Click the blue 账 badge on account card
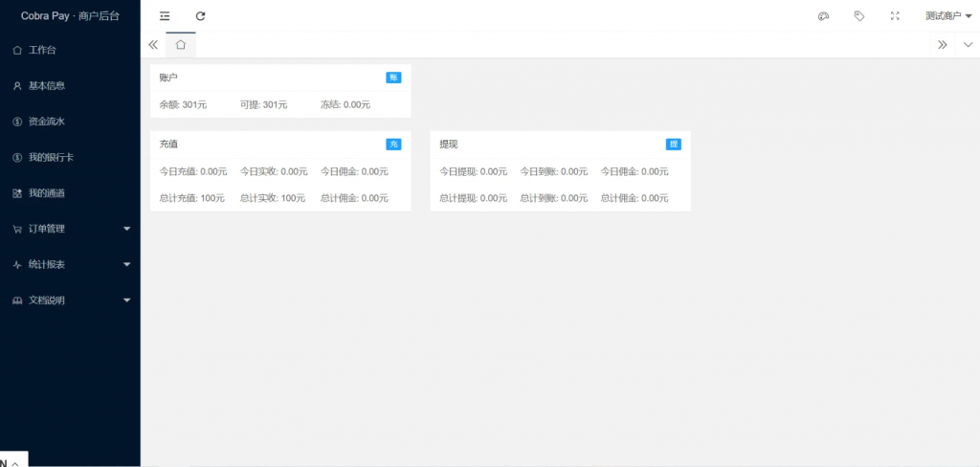980x467 pixels. coord(393,78)
